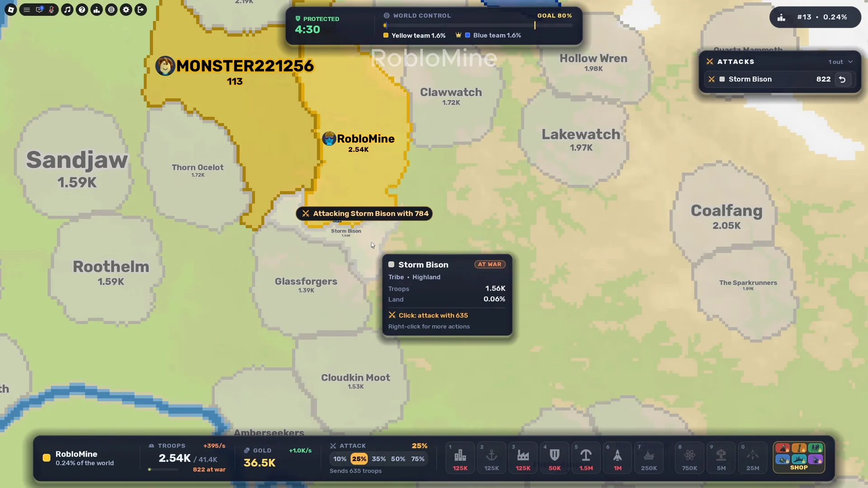This screenshot has height=488, width=868.
Task: Select the city building costing 125K, slot 1
Action: 460,458
